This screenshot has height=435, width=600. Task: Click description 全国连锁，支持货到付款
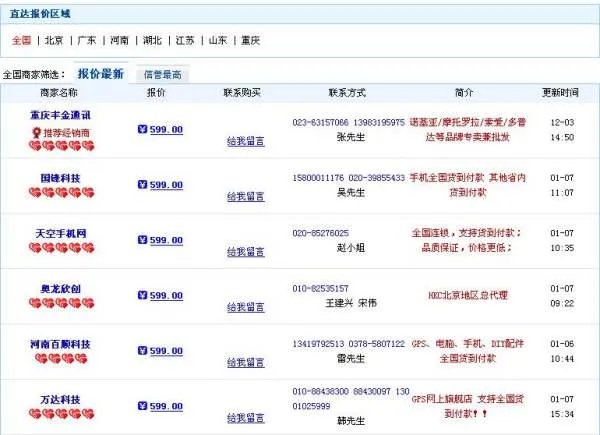click(466, 233)
